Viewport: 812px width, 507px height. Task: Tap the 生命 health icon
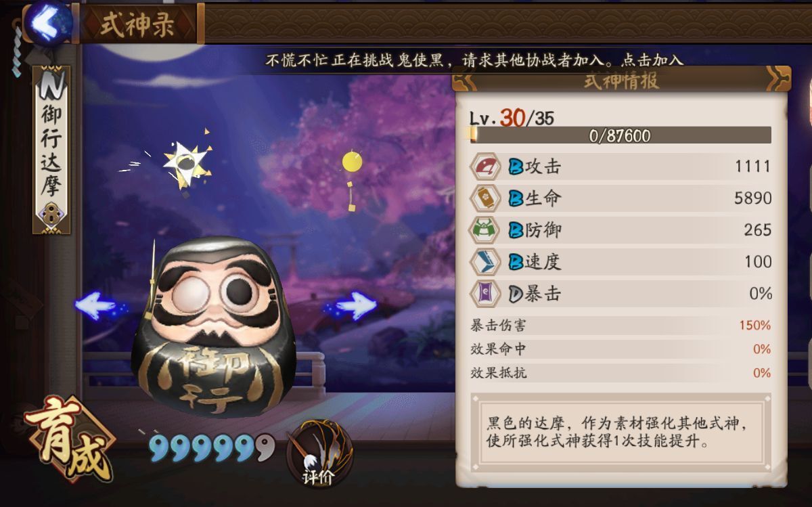pos(485,198)
